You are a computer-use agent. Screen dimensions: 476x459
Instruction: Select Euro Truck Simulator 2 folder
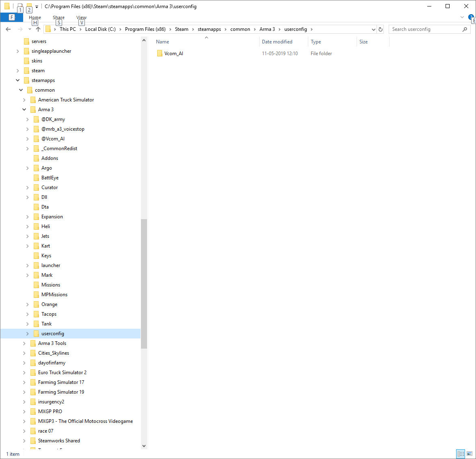pos(62,373)
